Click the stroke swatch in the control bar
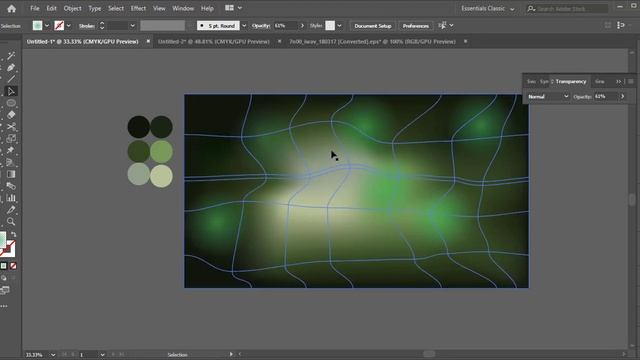This screenshot has width=640, height=360. point(59,26)
